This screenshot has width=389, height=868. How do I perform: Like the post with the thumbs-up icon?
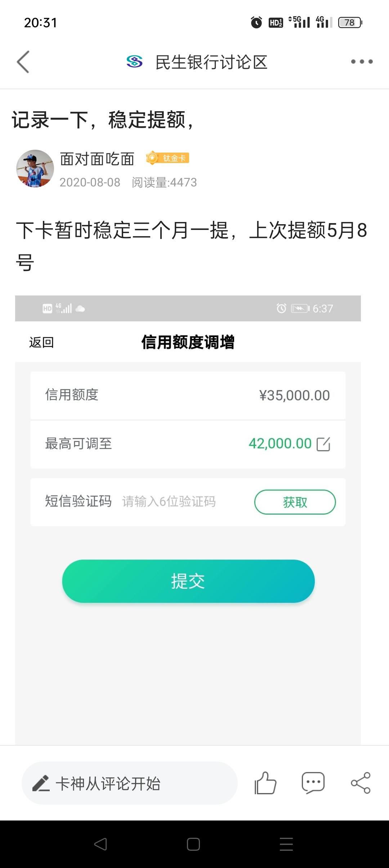point(265,783)
